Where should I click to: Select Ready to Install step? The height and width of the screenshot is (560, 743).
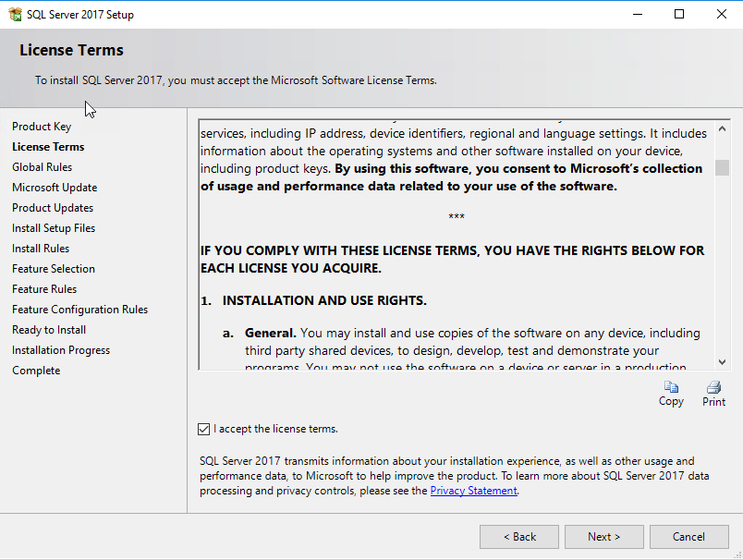(x=49, y=330)
